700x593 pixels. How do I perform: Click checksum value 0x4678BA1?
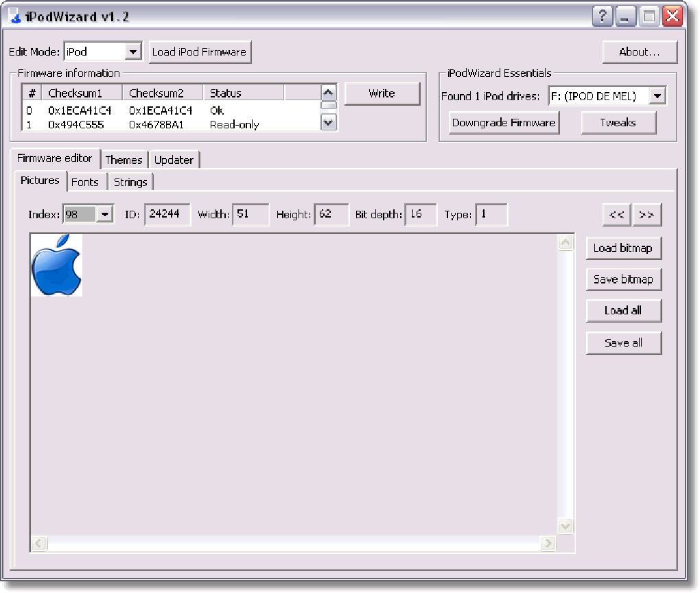(x=156, y=125)
